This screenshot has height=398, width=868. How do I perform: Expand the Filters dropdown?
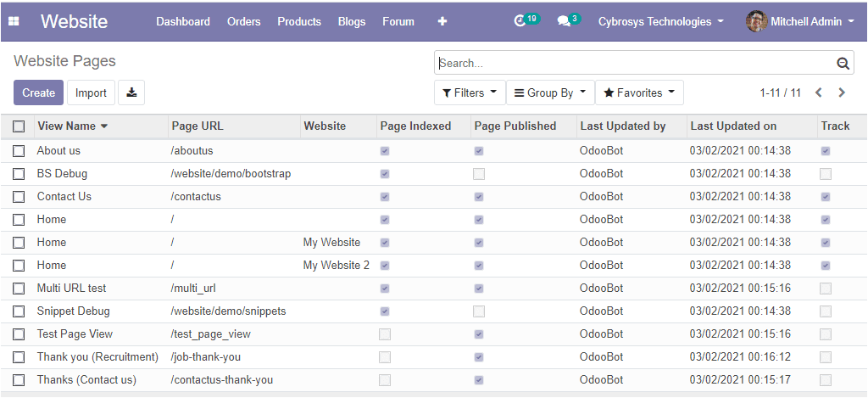(469, 92)
